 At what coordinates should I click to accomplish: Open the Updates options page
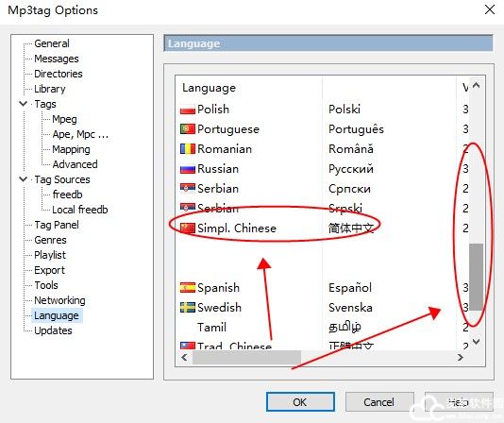tap(53, 330)
